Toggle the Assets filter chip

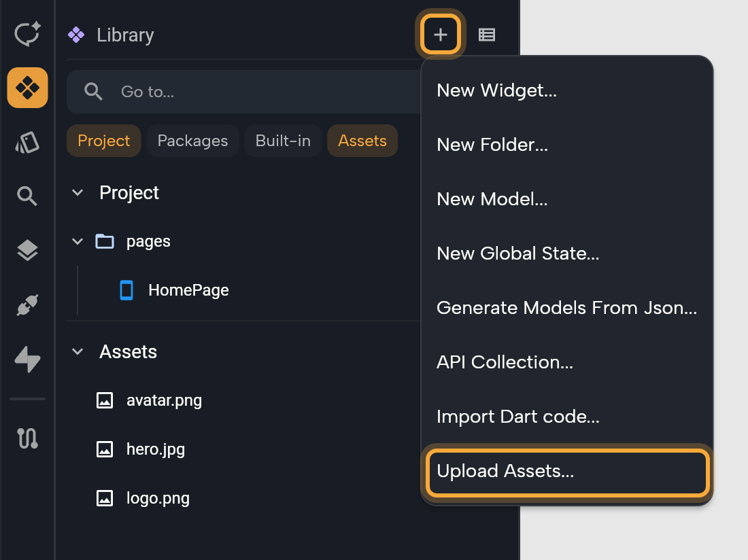[362, 141]
